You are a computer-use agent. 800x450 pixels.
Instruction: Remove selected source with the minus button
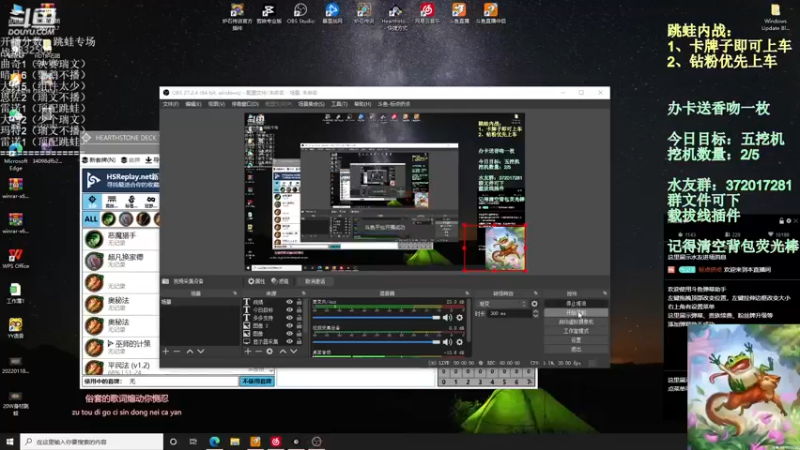[258, 351]
